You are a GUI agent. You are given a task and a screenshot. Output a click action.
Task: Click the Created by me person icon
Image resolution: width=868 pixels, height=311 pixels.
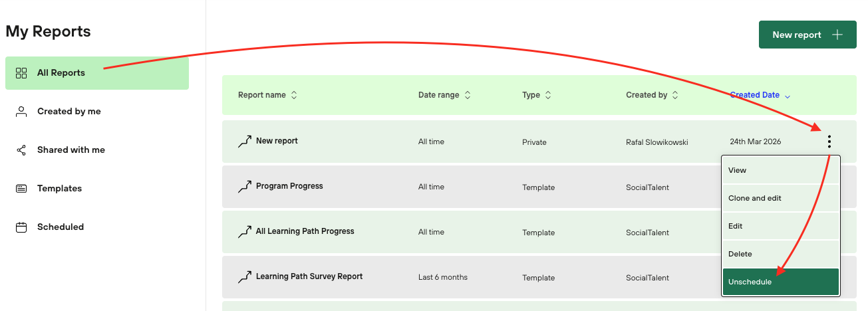click(x=21, y=112)
